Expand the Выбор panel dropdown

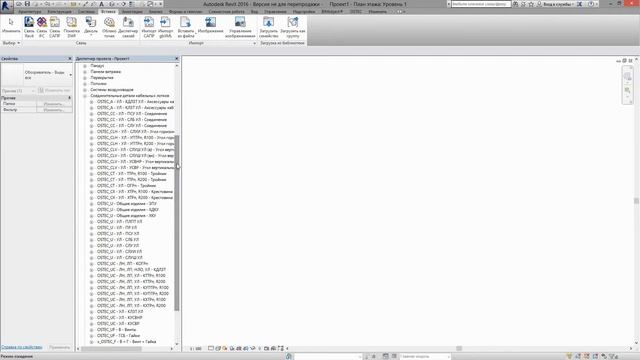coord(11,43)
